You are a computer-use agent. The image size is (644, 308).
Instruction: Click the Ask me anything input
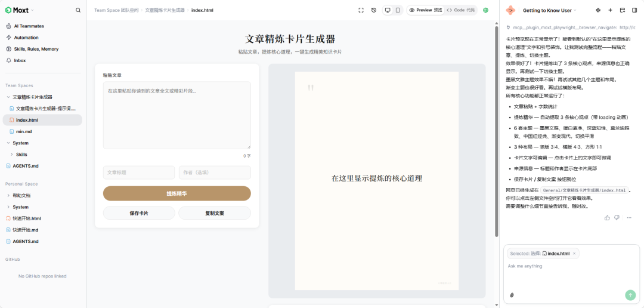coord(571,273)
